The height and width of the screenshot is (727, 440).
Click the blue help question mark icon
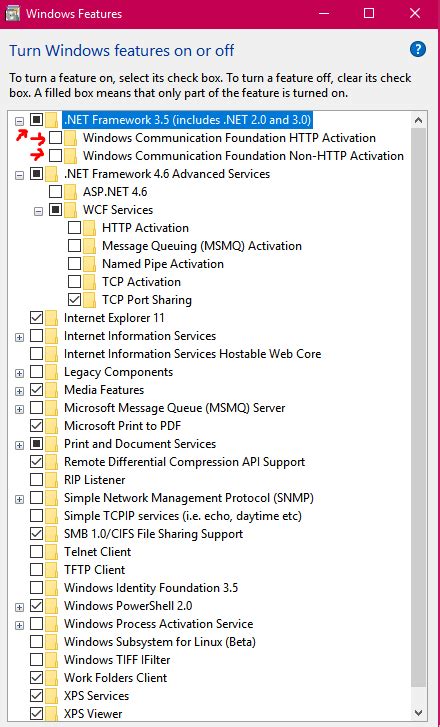point(418,49)
